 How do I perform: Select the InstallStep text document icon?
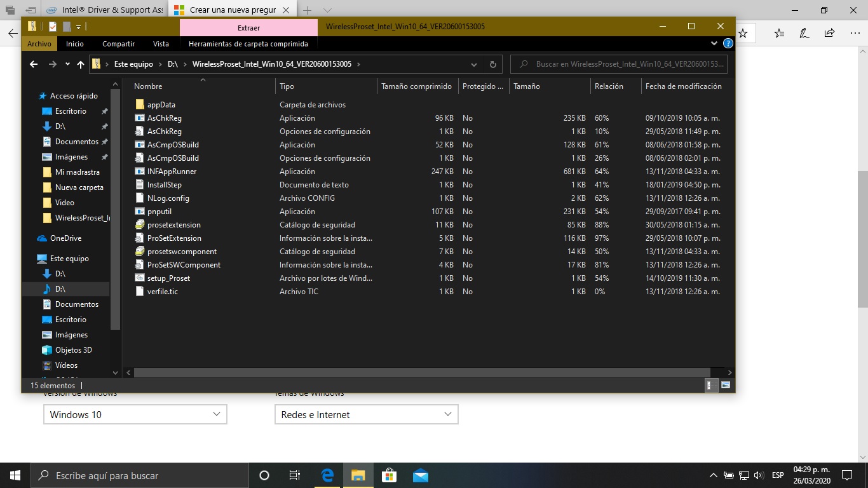pyautogui.click(x=140, y=184)
